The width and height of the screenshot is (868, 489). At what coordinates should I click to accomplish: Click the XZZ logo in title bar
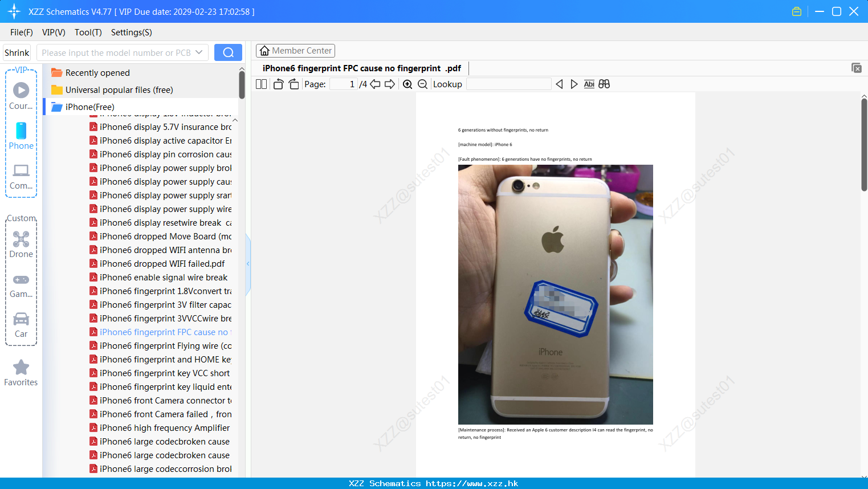pyautogui.click(x=14, y=11)
